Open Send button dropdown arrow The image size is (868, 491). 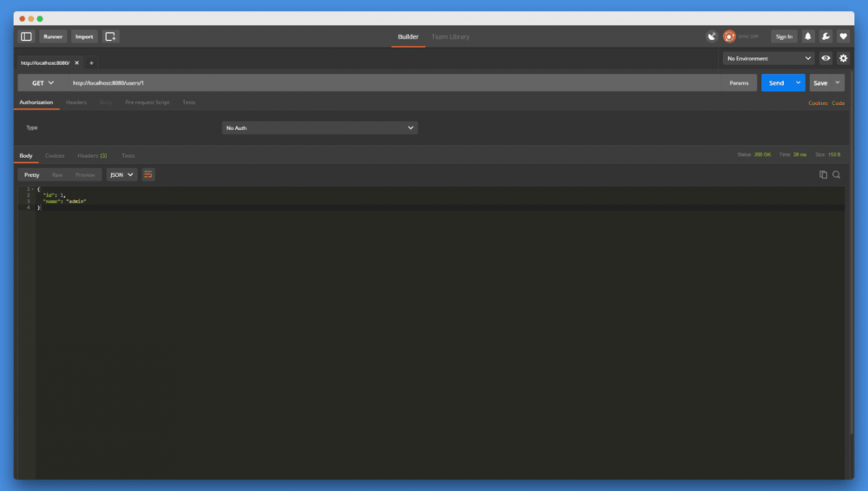[x=798, y=83]
